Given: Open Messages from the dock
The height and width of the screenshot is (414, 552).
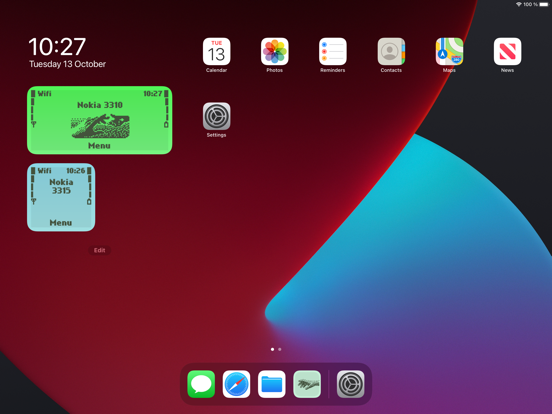Looking at the screenshot, I should click(x=201, y=384).
